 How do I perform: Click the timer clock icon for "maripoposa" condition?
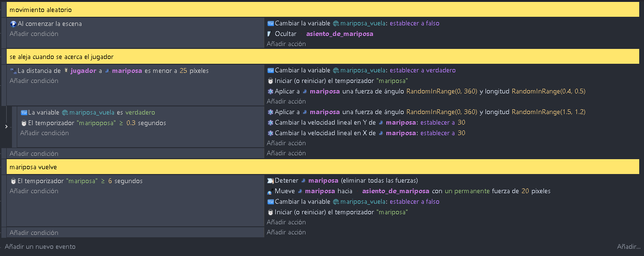[24, 123]
